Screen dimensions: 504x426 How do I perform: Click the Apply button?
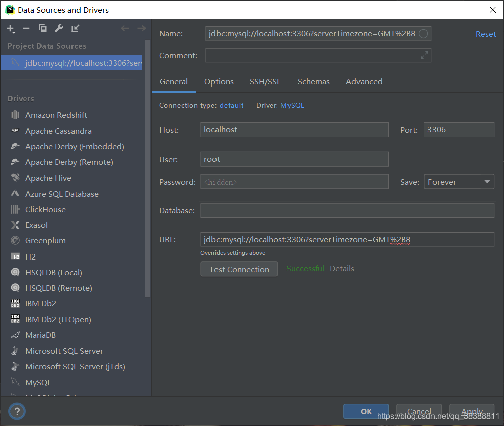tap(472, 411)
